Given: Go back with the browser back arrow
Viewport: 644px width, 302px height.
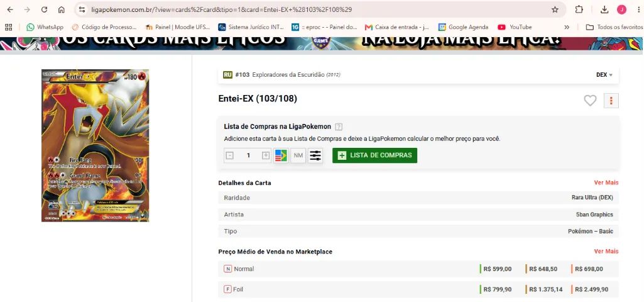Looking at the screenshot, I should (x=10, y=9).
